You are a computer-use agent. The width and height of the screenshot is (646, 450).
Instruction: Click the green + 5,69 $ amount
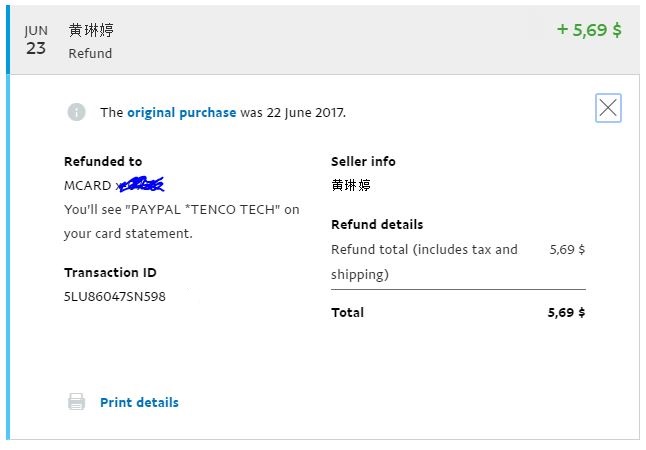point(589,30)
